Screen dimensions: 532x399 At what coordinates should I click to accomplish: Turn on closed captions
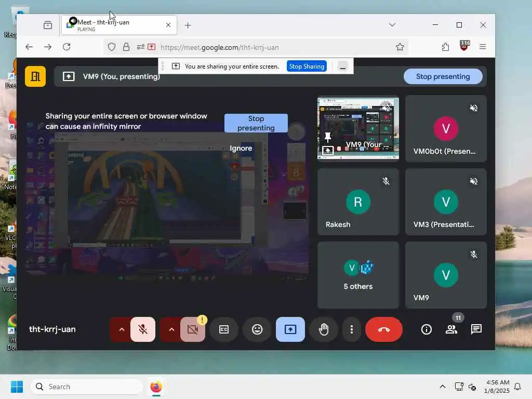point(224,329)
